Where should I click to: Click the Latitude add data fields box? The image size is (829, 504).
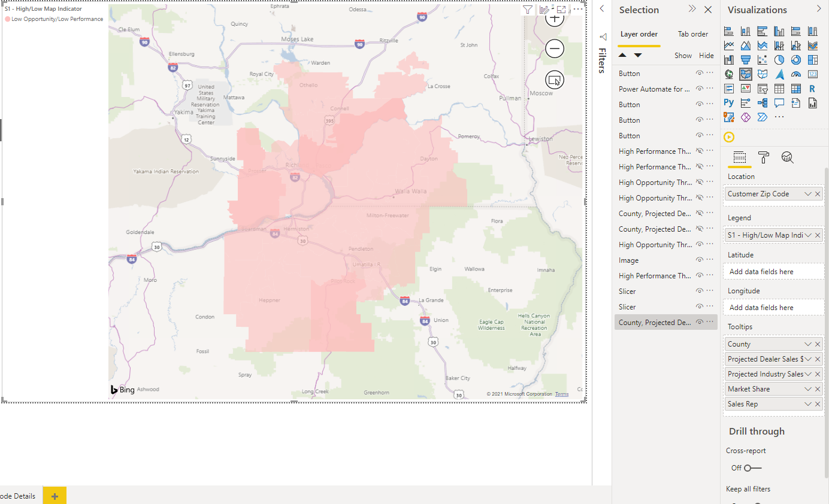(x=773, y=272)
